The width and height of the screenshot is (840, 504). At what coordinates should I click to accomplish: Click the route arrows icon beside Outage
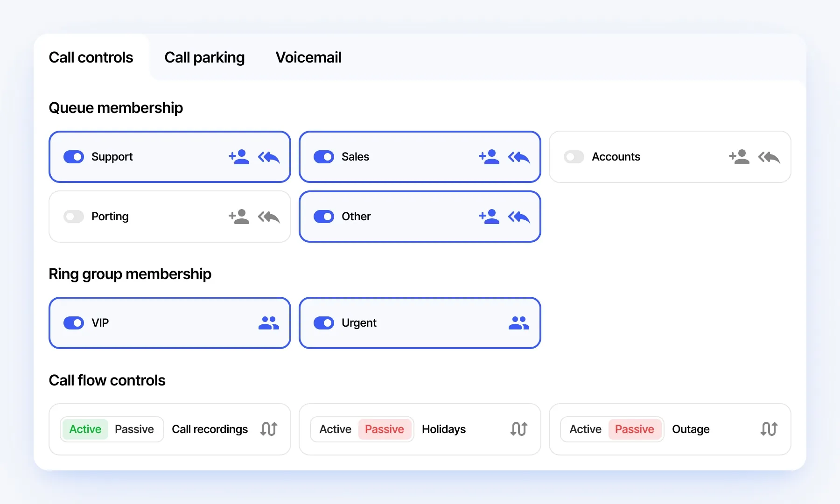point(769,429)
